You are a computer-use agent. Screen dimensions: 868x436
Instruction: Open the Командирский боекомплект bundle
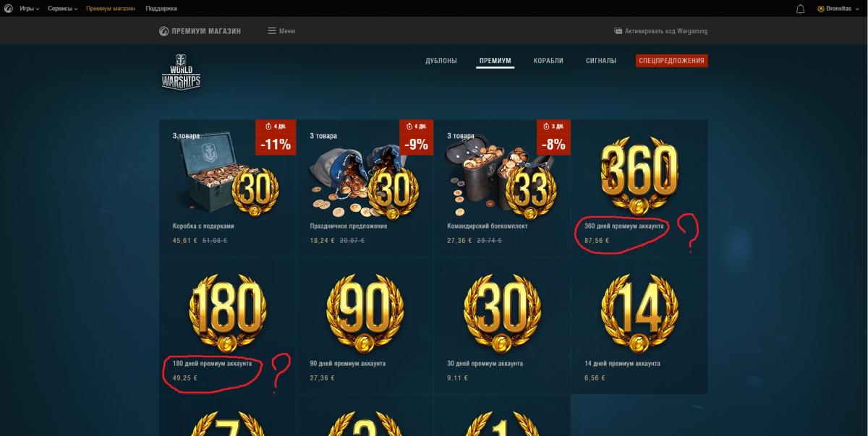(502, 188)
